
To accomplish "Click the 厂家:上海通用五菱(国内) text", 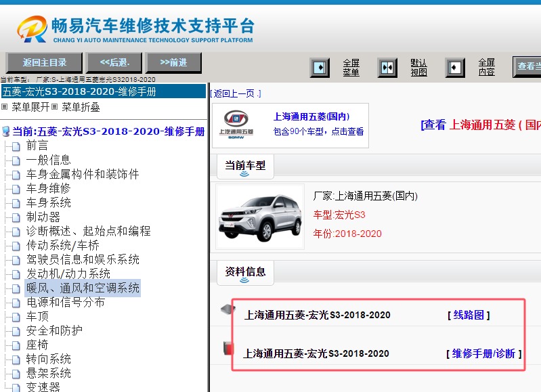I will click(366, 196).
